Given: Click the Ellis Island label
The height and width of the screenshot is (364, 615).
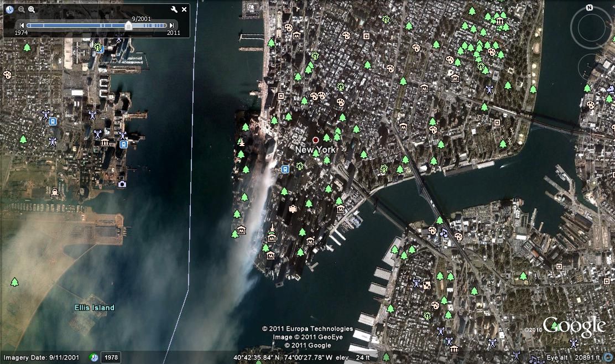Looking at the screenshot, I should pos(95,308).
